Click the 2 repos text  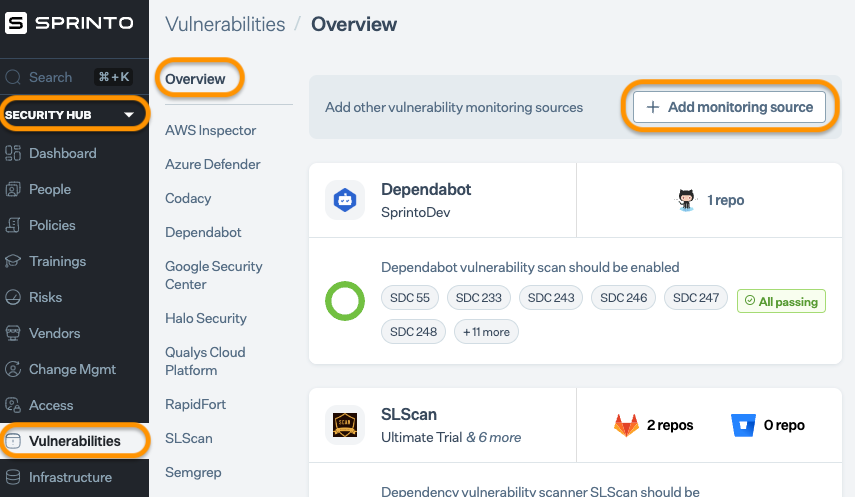[x=670, y=425]
